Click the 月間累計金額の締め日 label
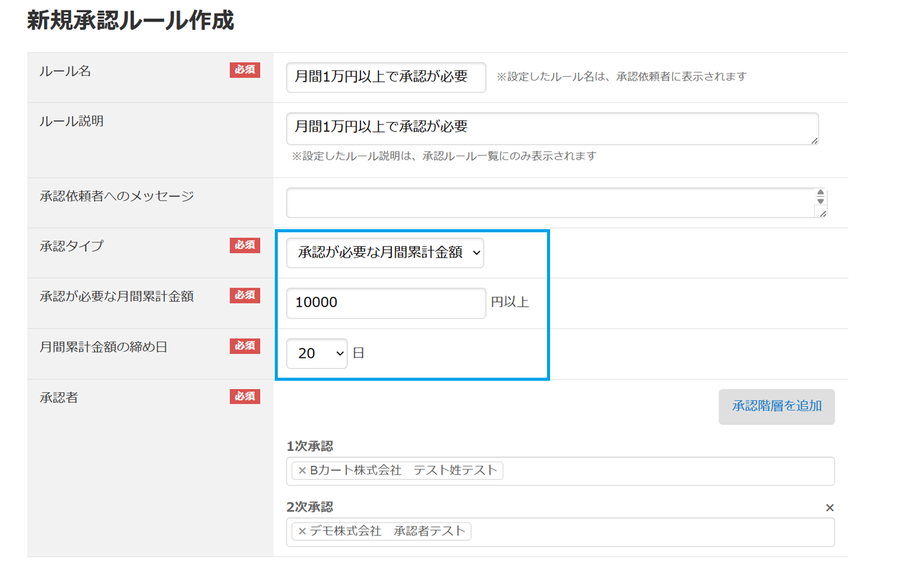 pyautogui.click(x=103, y=347)
